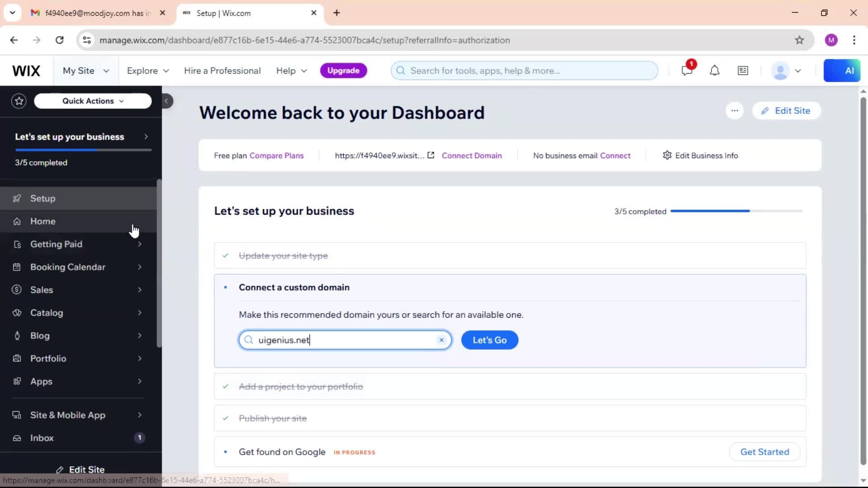Open the My Site dropdown
The image size is (868, 488).
[86, 71]
